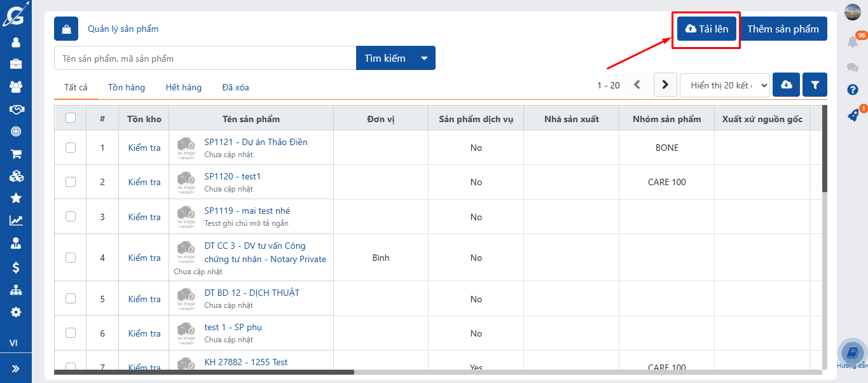Open the dollar sign finance icon

point(16,267)
